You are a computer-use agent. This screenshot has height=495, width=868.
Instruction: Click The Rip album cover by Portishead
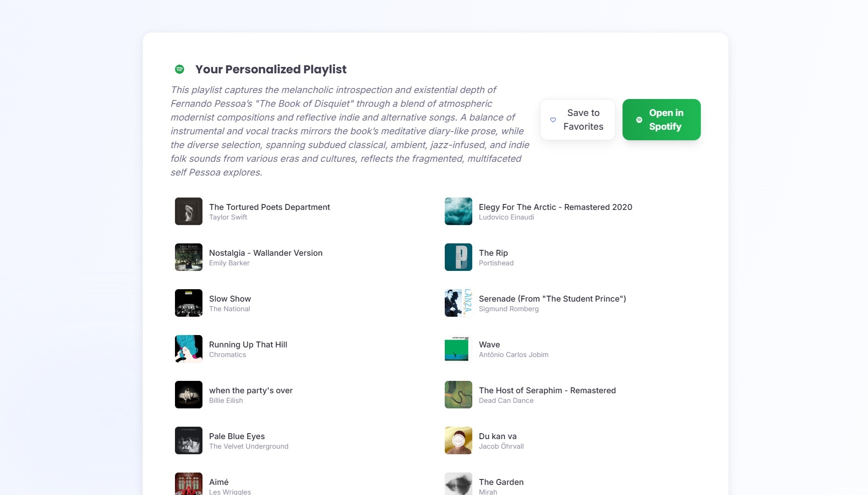459,257
